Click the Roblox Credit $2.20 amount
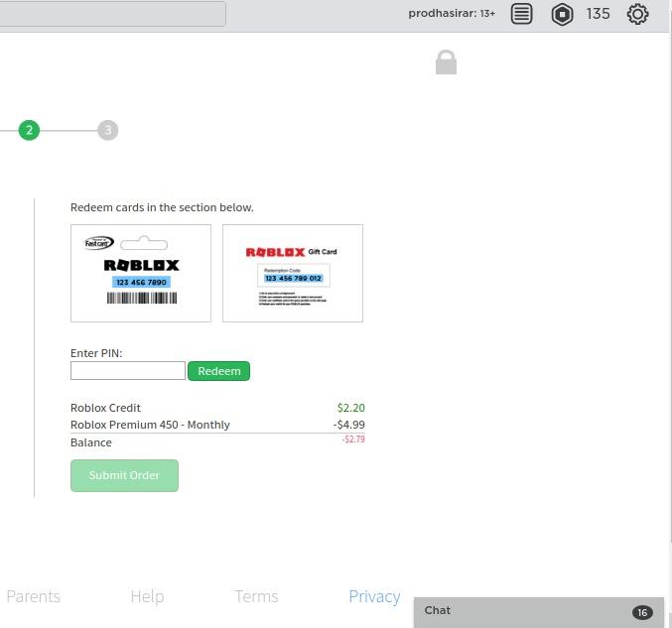 (x=350, y=408)
